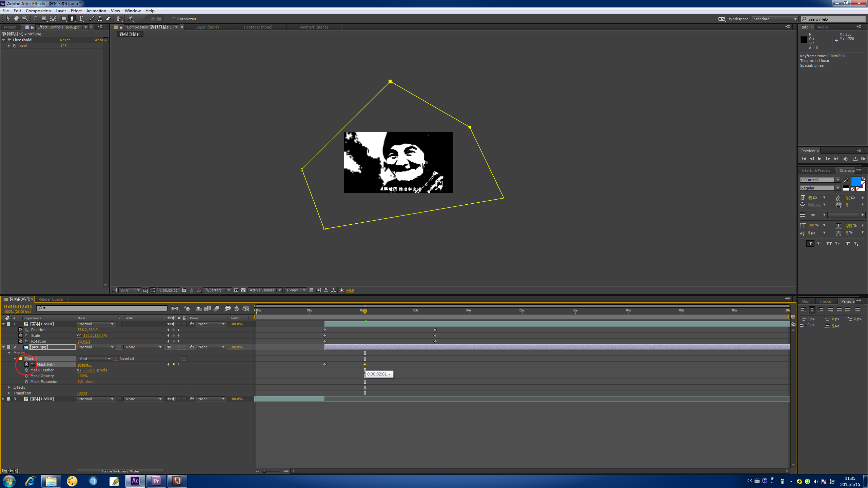Image resolution: width=868 pixels, height=488 pixels.
Task: Select the Selection arrow tool
Action: [8, 19]
